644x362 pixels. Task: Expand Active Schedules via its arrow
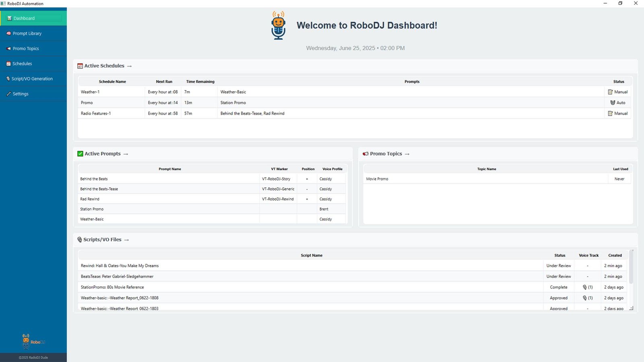[129, 66]
